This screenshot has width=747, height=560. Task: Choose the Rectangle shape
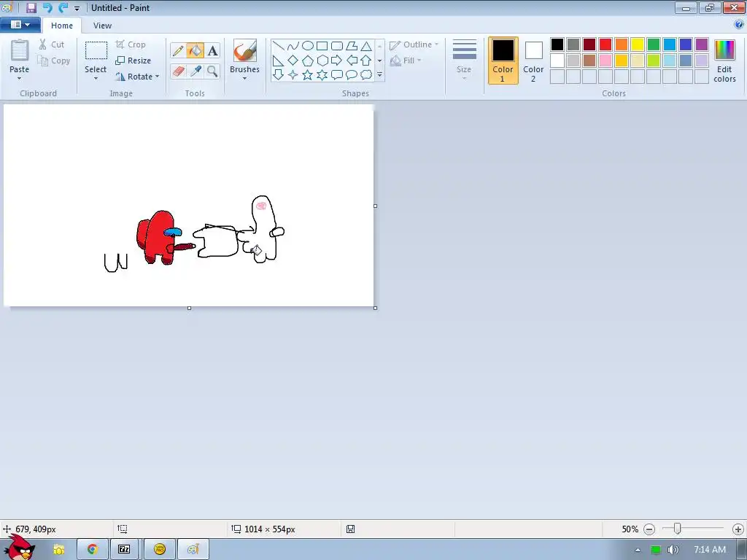322,46
